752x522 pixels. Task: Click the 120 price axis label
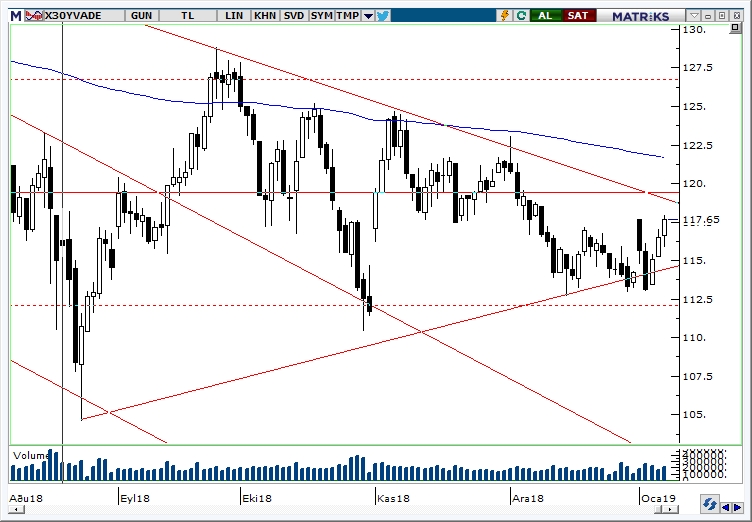[x=694, y=184]
